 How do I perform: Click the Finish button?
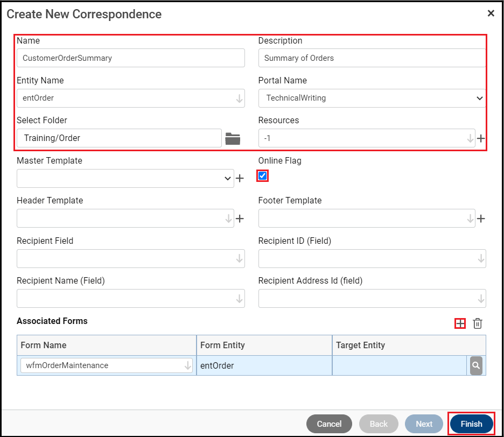point(472,424)
